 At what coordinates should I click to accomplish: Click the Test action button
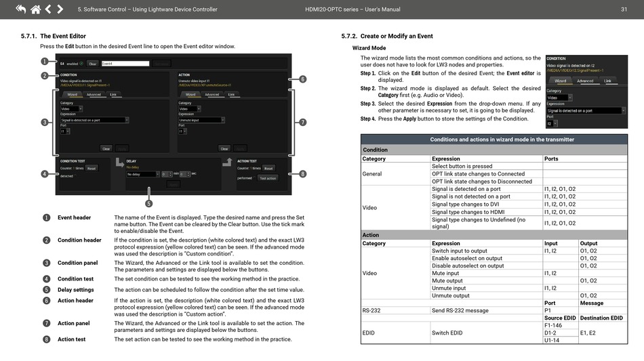(x=268, y=178)
